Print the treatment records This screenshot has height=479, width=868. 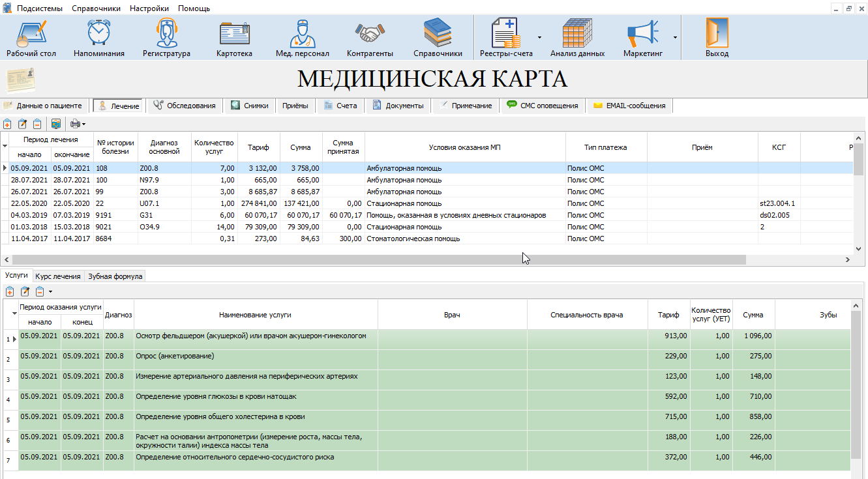click(x=75, y=124)
